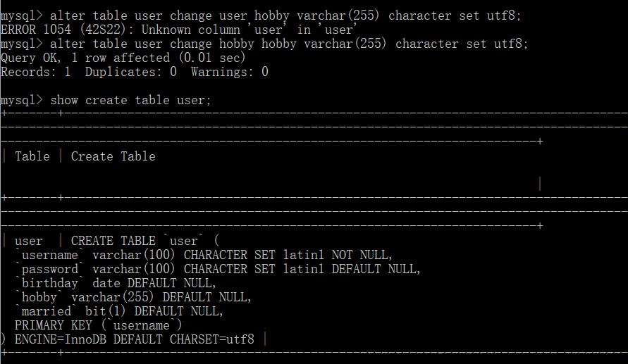This screenshot has width=628, height=364.
Task: Click the `hobby` varchar(255) DEFAULT NULL line
Action: [133, 297]
